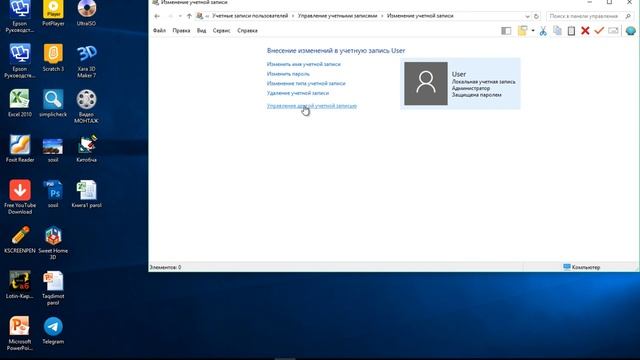Viewport: 640px width, 360px height.
Task: Click breadcrumb Учетные записи пользователей
Action: click(250, 16)
